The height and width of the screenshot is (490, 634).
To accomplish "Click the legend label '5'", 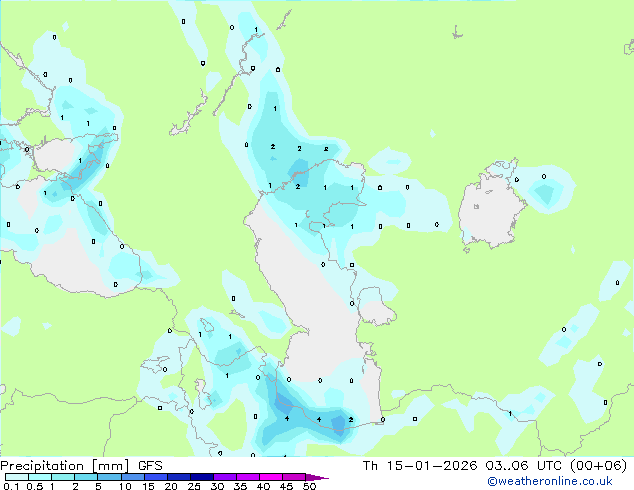I will (x=98, y=486).
